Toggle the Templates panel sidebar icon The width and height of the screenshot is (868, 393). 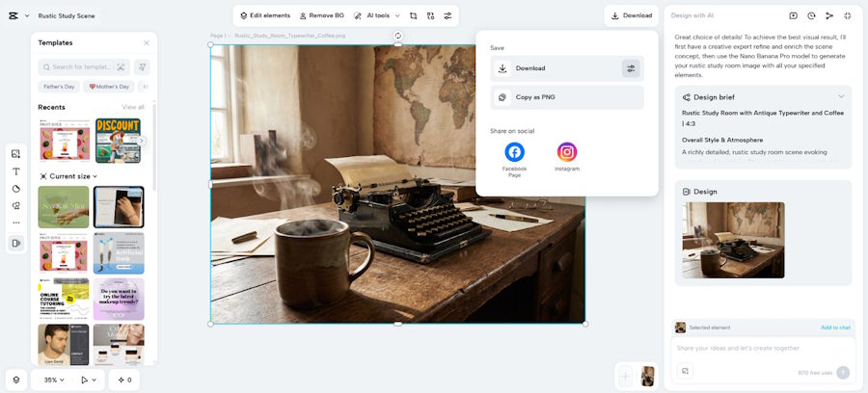[x=15, y=243]
